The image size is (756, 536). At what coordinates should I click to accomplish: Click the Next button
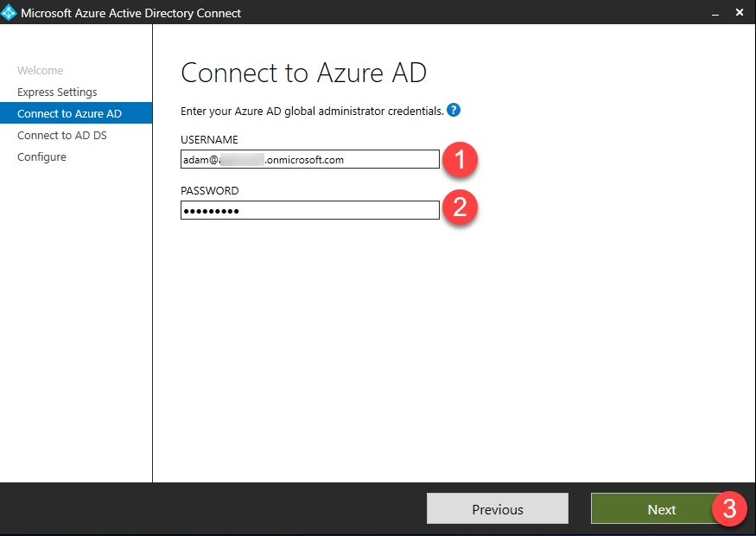[661, 508]
